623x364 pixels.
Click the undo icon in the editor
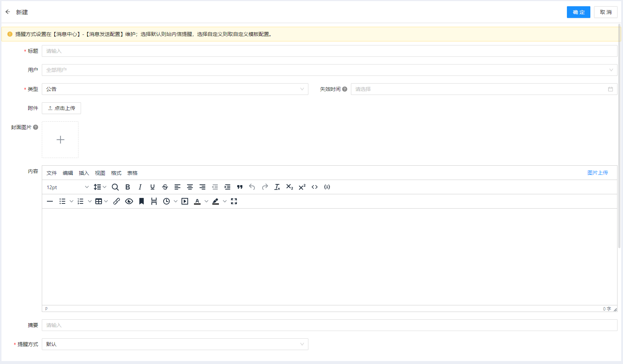[x=252, y=187]
